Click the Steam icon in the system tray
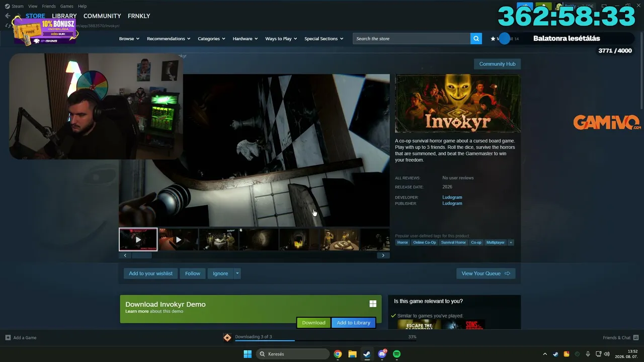 555,354
